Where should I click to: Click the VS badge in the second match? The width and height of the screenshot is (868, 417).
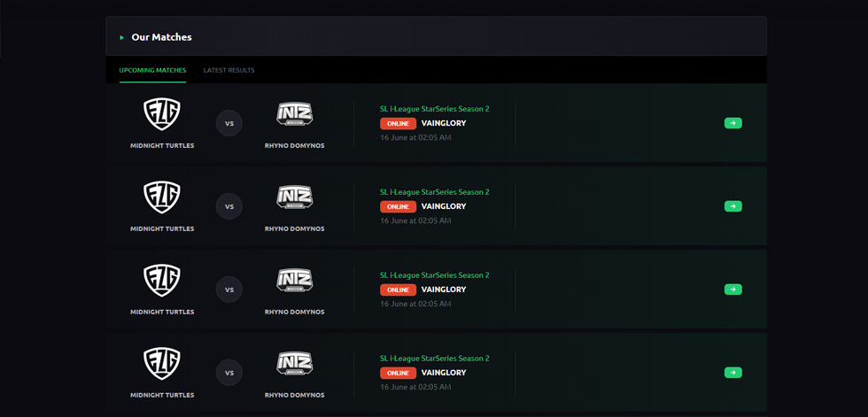click(x=229, y=206)
